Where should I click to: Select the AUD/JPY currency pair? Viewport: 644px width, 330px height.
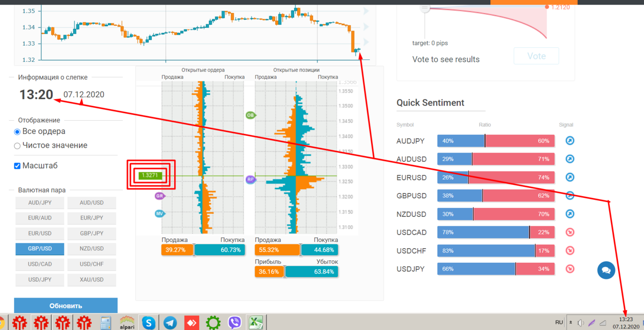click(x=40, y=203)
